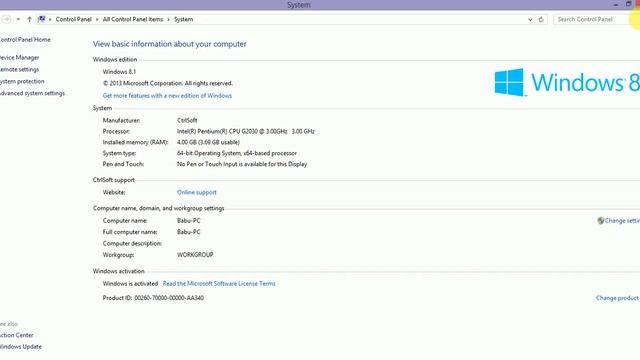Open Windows Update from See also
This screenshot has height=360, width=640.
21,347
